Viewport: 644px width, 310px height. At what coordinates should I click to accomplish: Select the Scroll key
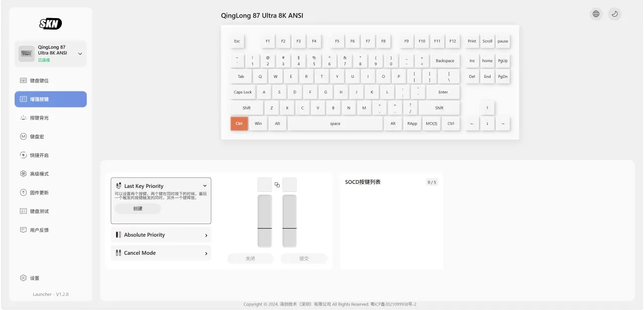[488, 41]
